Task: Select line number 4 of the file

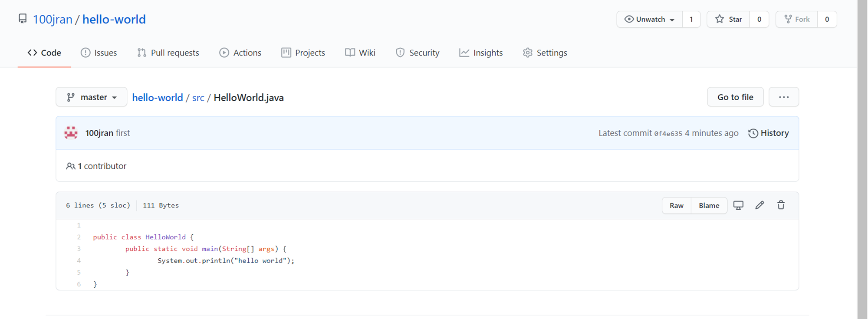Action: (x=79, y=260)
